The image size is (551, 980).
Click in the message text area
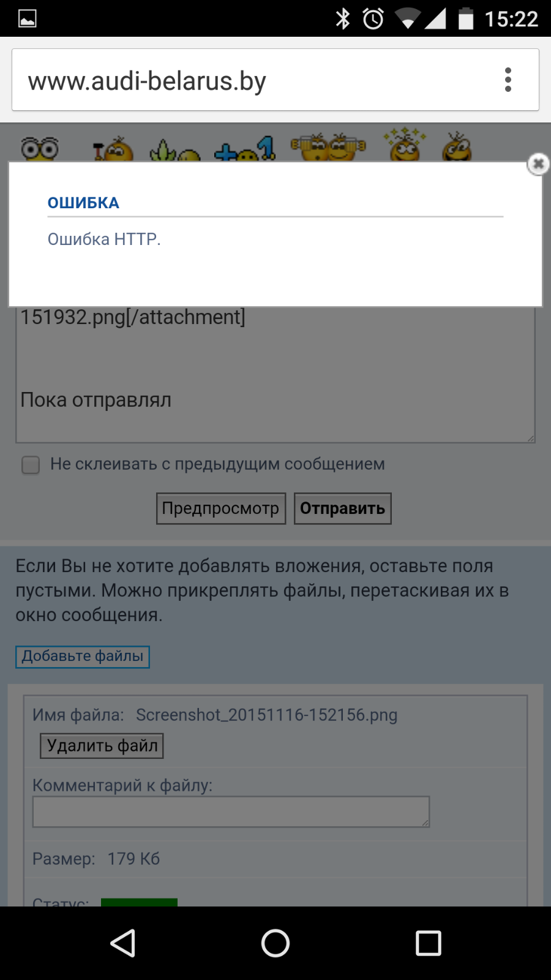(275, 374)
